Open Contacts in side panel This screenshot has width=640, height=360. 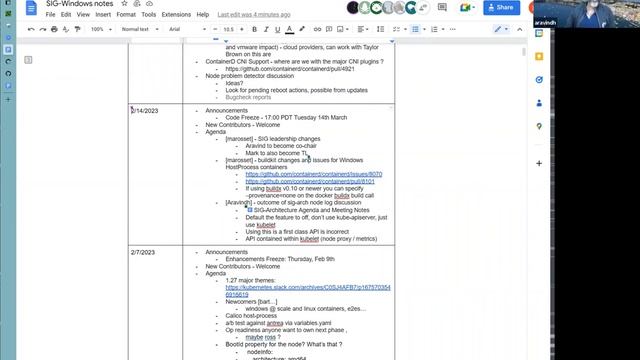pyautogui.click(x=539, y=103)
